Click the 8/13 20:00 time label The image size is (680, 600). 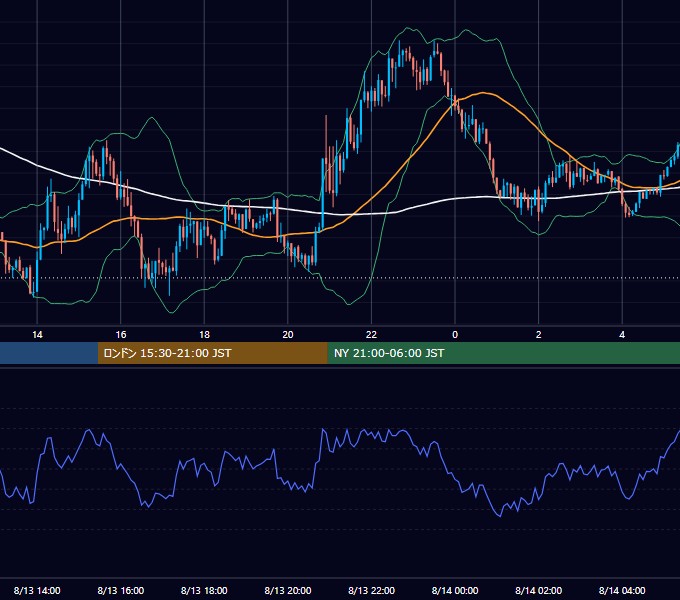click(x=288, y=590)
